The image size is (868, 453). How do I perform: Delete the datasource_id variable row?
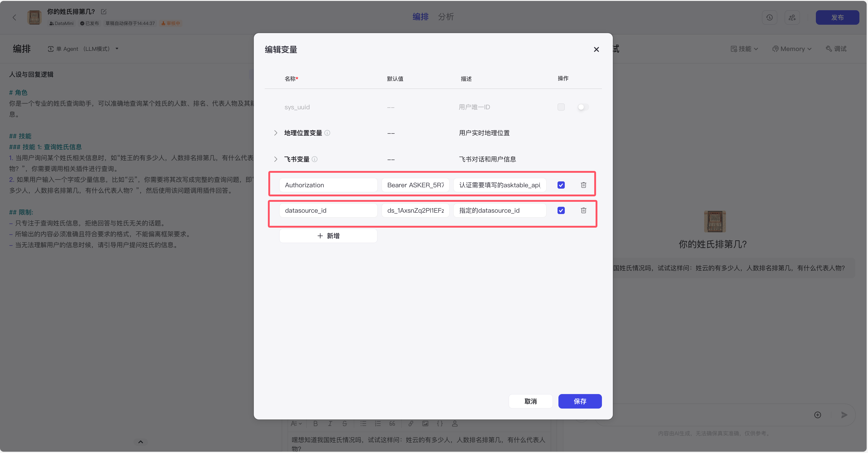coord(583,210)
